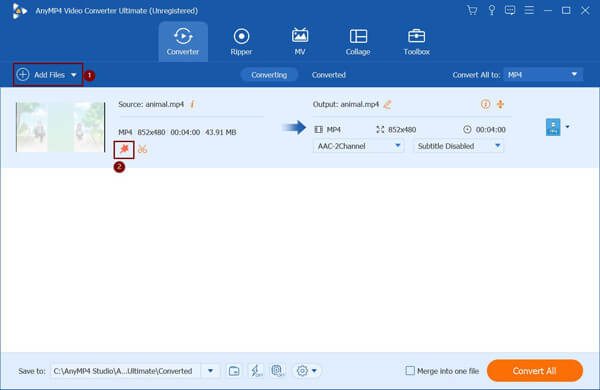Open the Edit effect star-wand icon
This screenshot has height=390, width=600.
click(x=124, y=149)
